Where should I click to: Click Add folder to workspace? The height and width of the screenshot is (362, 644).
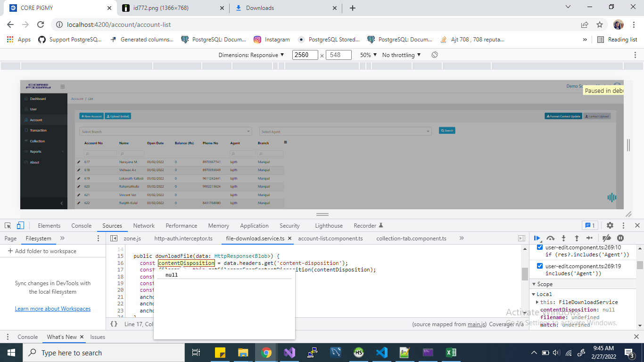tap(41, 251)
